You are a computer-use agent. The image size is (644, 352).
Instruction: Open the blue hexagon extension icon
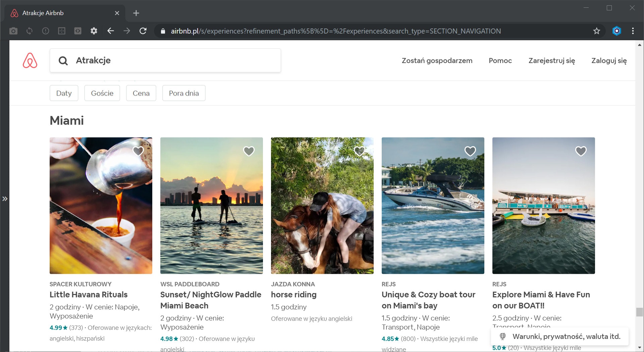point(616,31)
